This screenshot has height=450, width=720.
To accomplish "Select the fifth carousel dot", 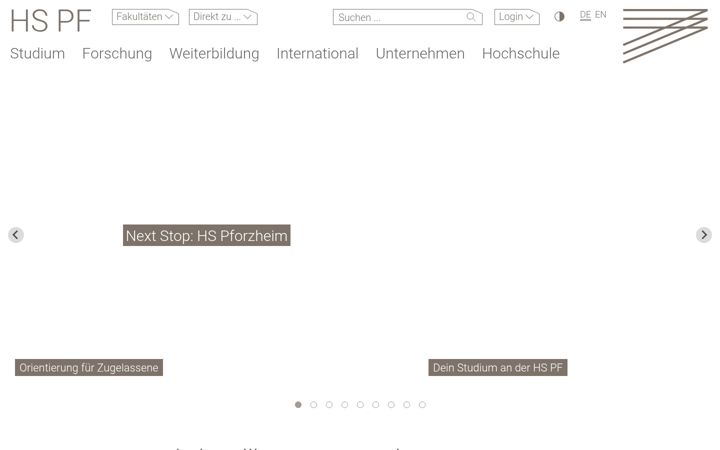I will (x=360, y=405).
